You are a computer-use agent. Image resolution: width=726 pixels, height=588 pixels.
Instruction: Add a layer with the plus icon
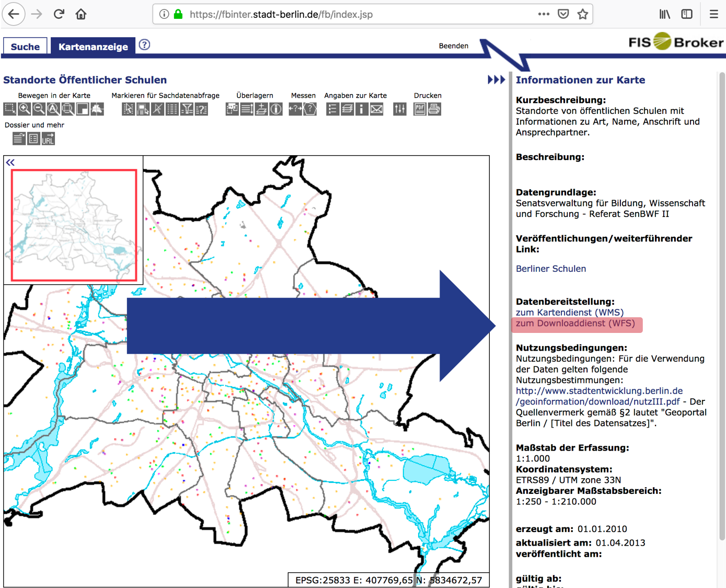point(262,109)
